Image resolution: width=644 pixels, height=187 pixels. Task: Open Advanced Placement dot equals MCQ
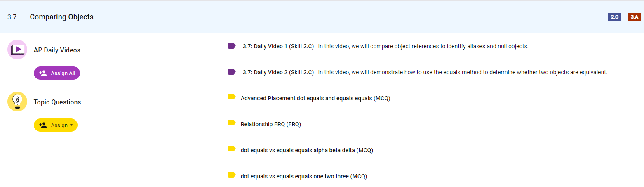click(315, 98)
